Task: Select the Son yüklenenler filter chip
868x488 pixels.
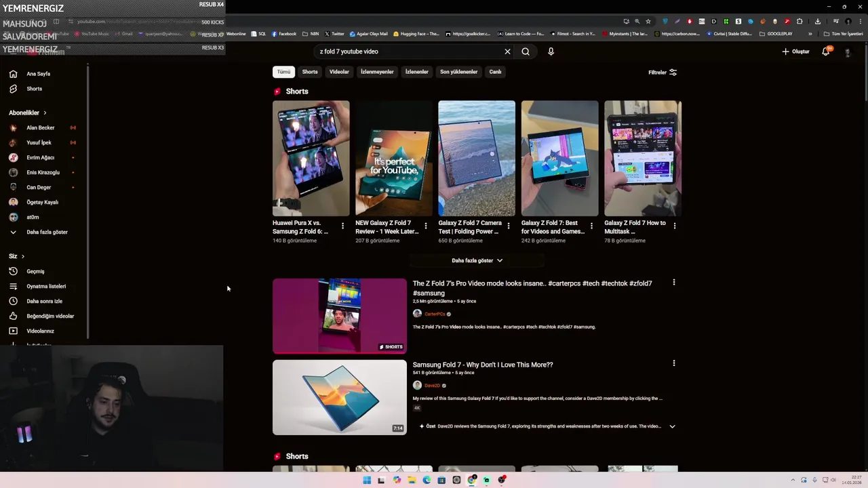Action: [459, 72]
